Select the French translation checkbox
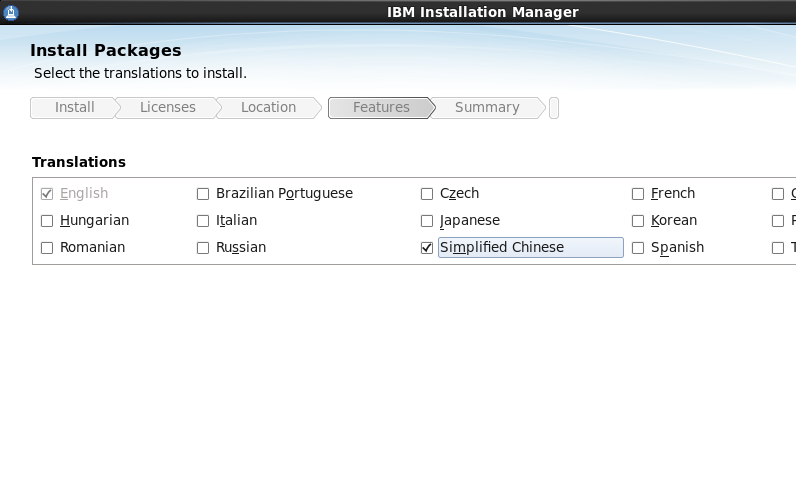796x481 pixels. 638,194
